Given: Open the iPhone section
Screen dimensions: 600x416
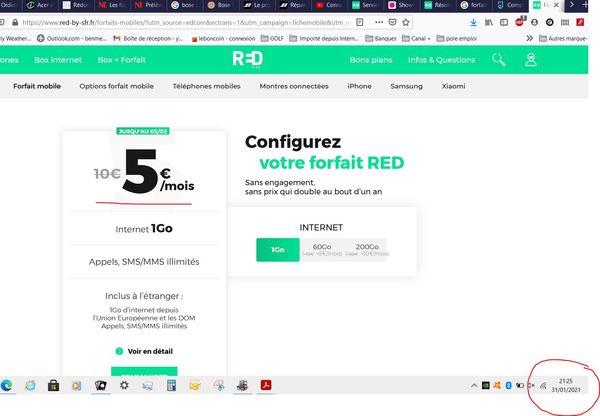Looking at the screenshot, I should click(x=359, y=86).
